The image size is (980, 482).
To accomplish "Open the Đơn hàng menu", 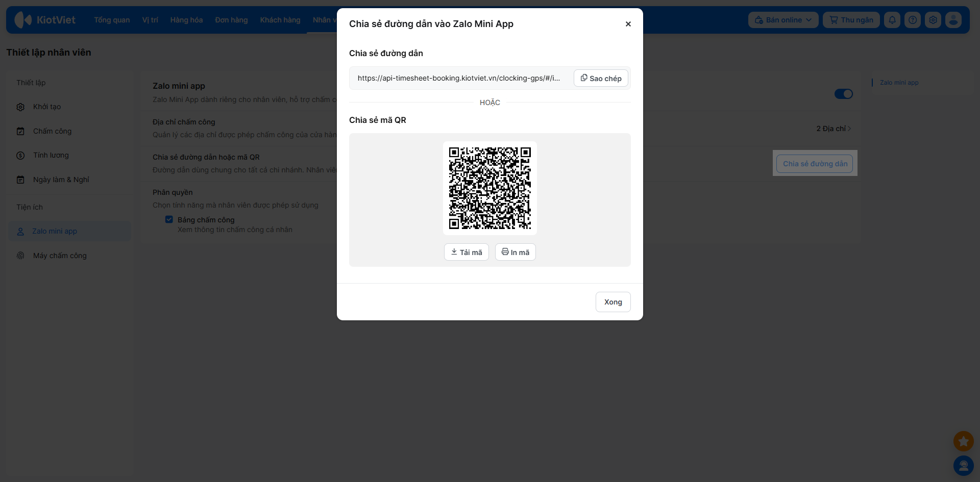I will click(231, 20).
